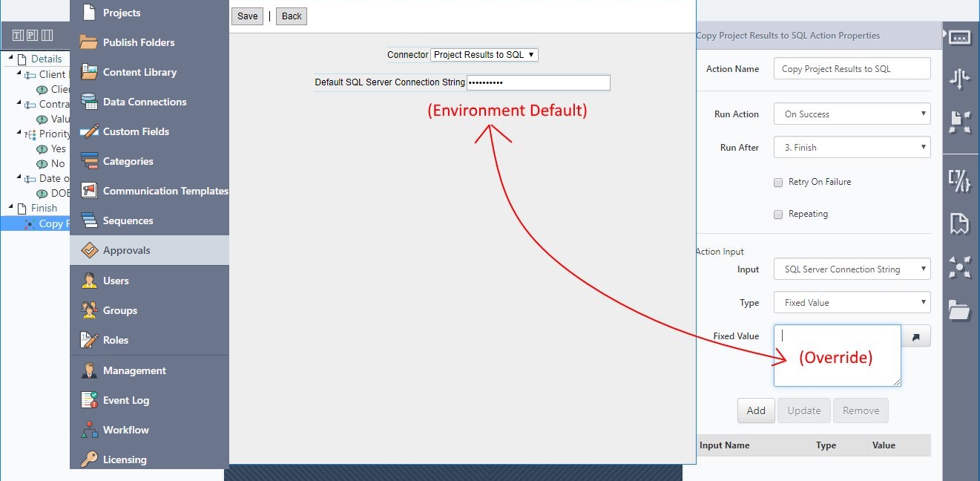Click the Add button
The image size is (980, 481).
[x=756, y=410]
